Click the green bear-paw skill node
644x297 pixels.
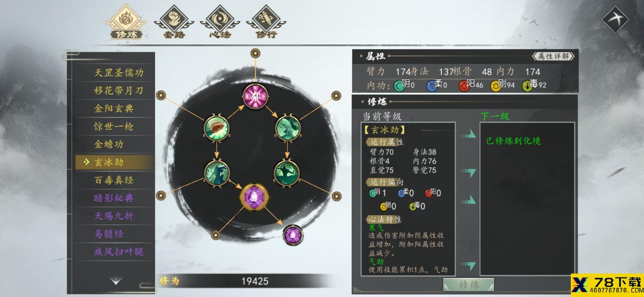pos(216,128)
